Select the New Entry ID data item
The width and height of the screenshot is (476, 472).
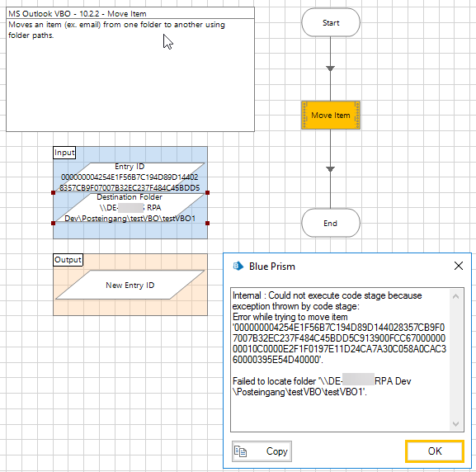click(130, 285)
